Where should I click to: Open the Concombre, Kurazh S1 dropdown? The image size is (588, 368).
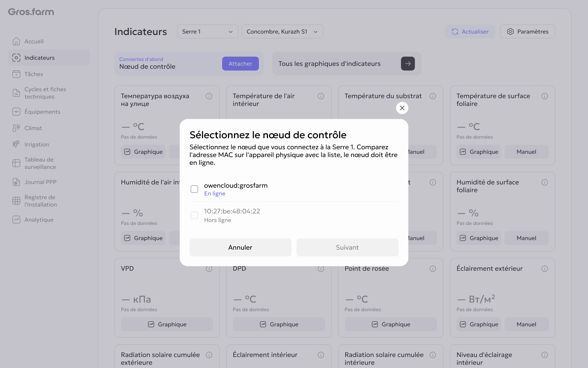pos(282,31)
